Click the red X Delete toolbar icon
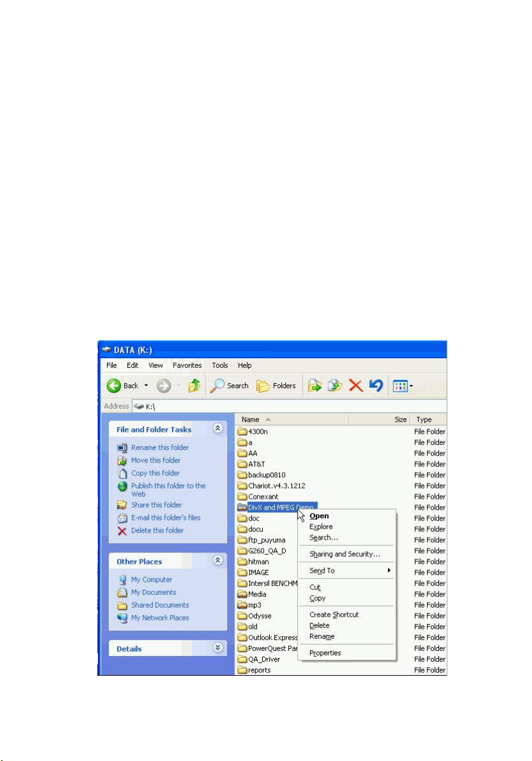 pos(356,386)
